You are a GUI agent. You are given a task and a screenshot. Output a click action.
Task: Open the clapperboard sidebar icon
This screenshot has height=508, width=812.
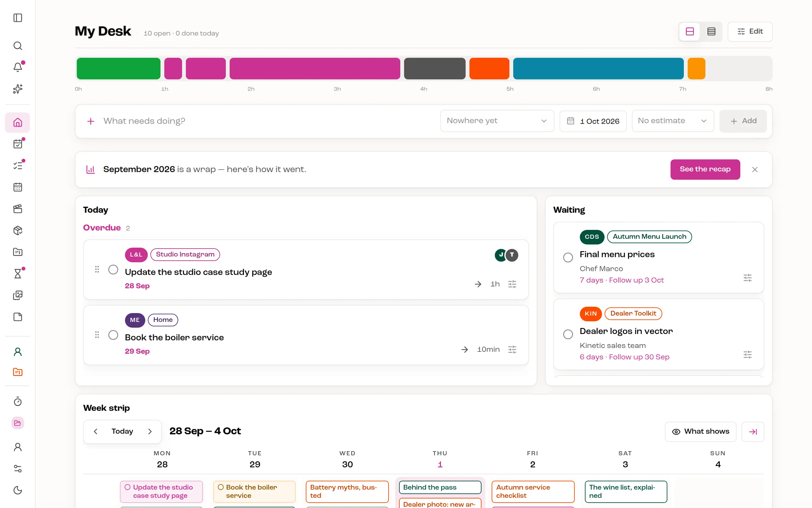click(18, 209)
